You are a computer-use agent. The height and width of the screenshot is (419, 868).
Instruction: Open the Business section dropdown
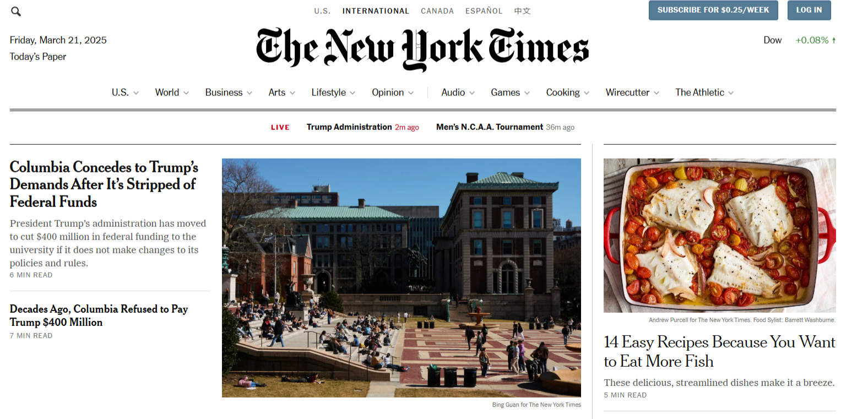pyautogui.click(x=229, y=92)
